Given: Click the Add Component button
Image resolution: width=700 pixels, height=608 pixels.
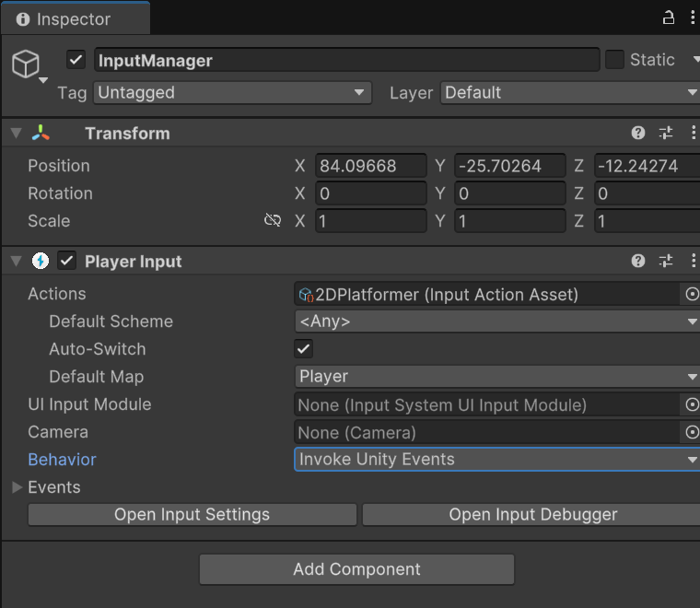Looking at the screenshot, I should 356,569.
